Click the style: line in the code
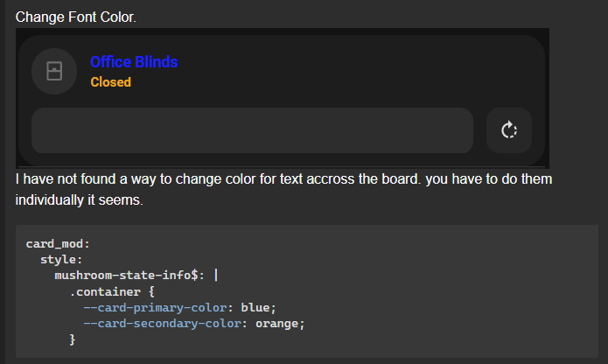Viewport: 608px width, 364px height. point(61,260)
